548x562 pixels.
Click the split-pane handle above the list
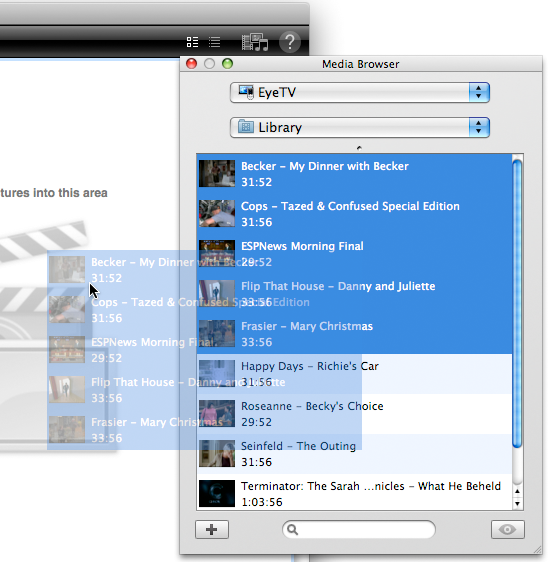click(x=359, y=147)
